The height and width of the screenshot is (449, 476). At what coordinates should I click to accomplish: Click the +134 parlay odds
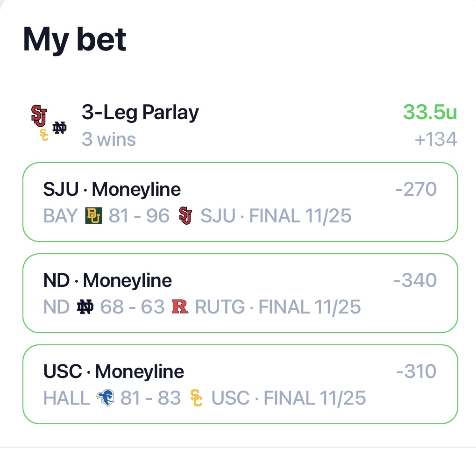point(436,139)
